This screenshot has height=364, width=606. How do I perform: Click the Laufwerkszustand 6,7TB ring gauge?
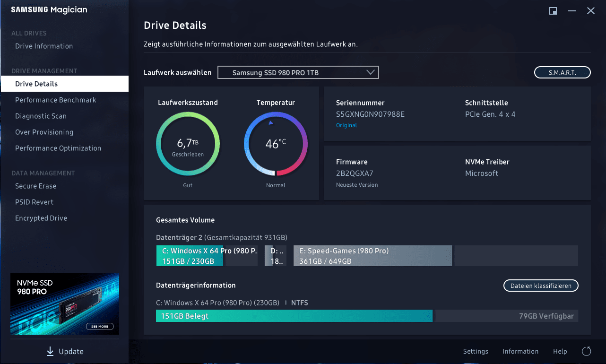(x=188, y=144)
